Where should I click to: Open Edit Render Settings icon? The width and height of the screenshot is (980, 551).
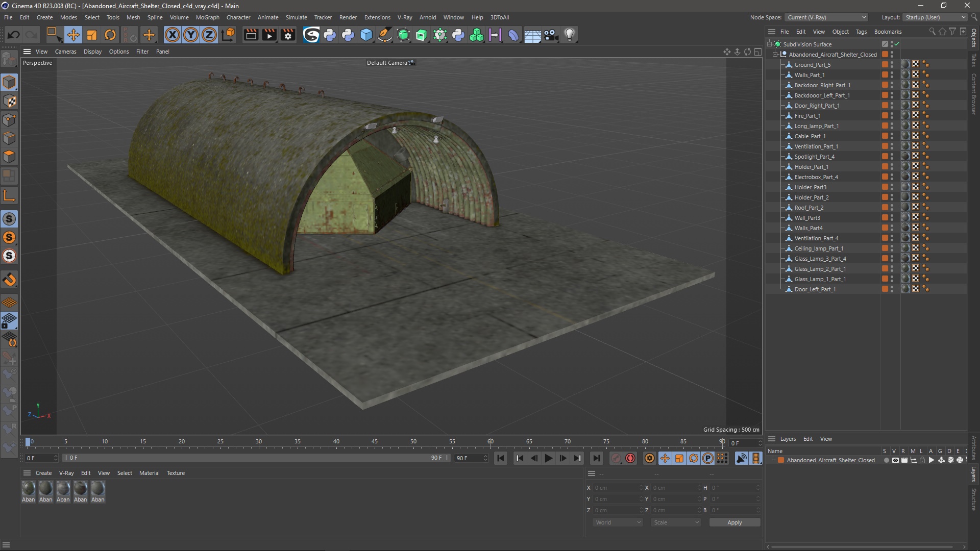288,35
